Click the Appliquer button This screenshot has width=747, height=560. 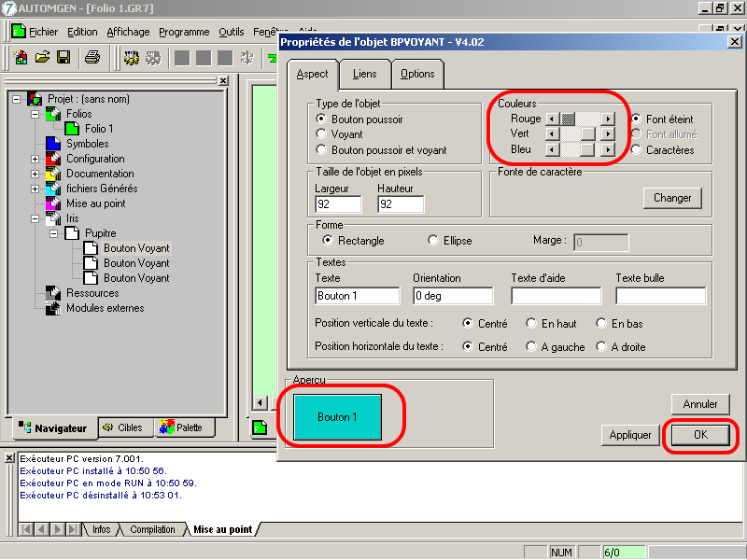(630, 435)
